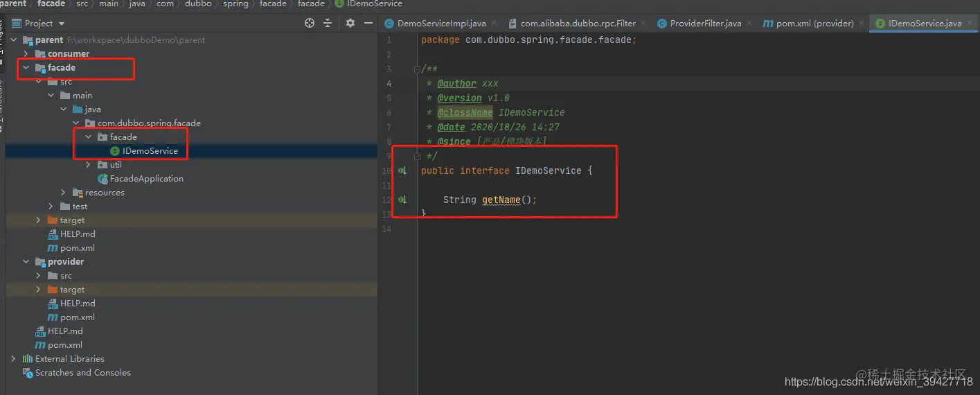The height and width of the screenshot is (395, 980).
Task: Expand External Libraries node
Action: click(14, 359)
